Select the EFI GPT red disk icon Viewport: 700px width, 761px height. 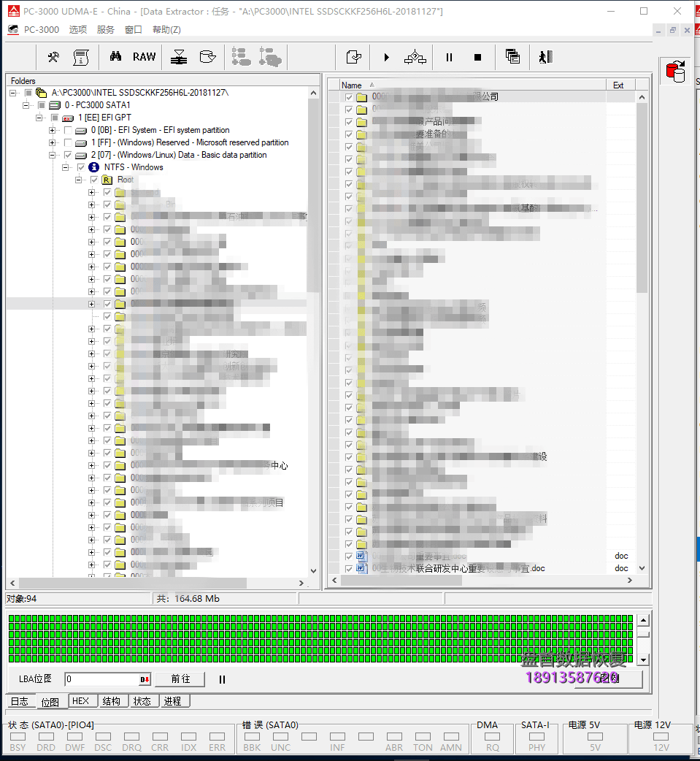pos(68,118)
